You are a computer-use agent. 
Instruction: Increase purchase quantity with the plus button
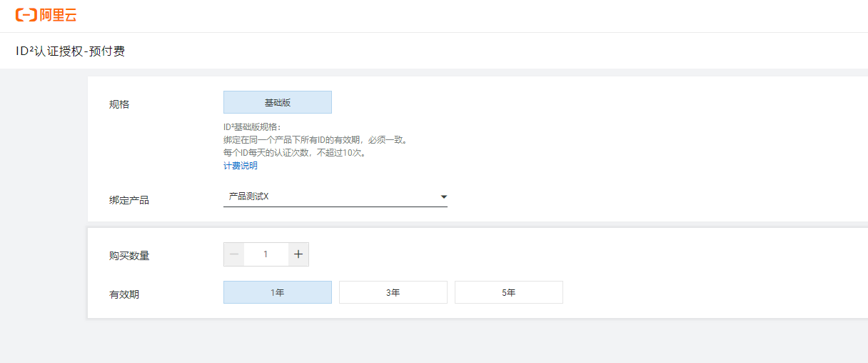tap(298, 254)
